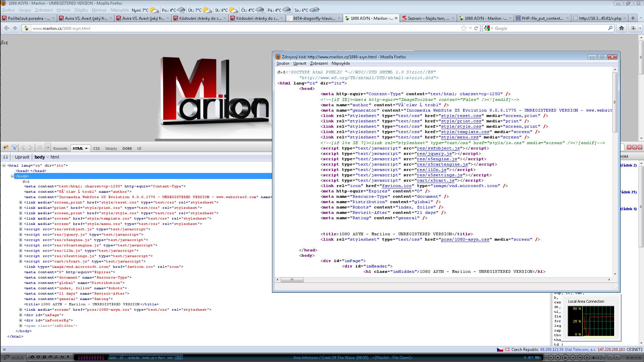Click the Google search magnifier icon
This screenshot has width=644, height=362.
coord(610,28)
